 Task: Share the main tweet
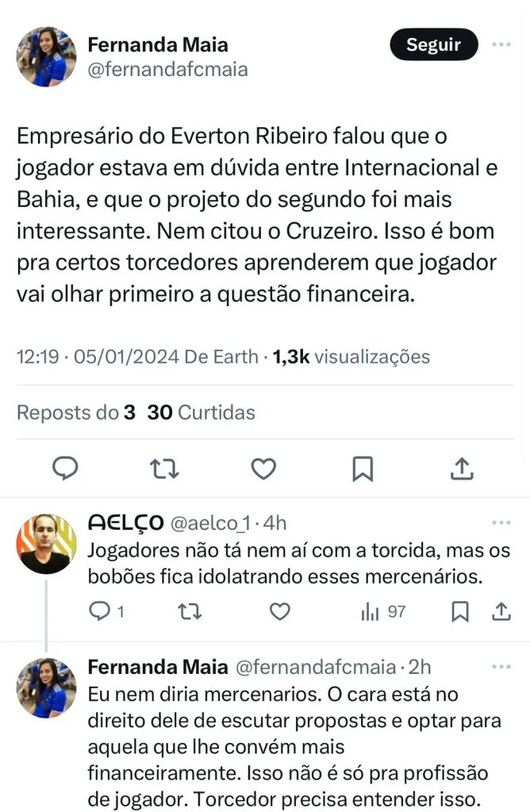[462, 469]
